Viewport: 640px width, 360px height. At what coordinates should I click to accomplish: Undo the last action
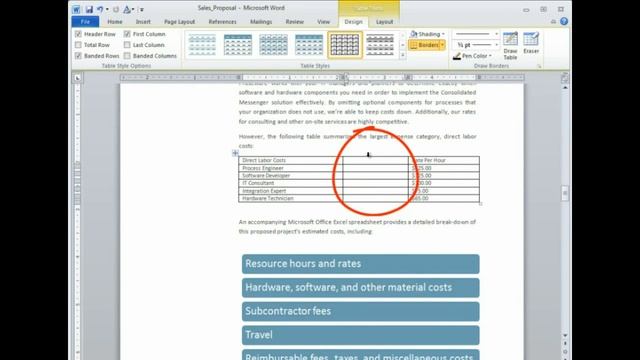100,9
